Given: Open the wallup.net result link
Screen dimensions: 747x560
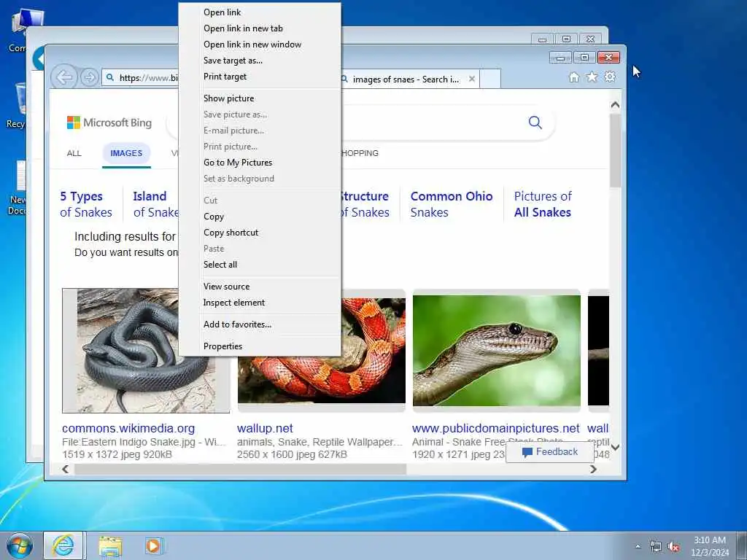Looking at the screenshot, I should 265,428.
